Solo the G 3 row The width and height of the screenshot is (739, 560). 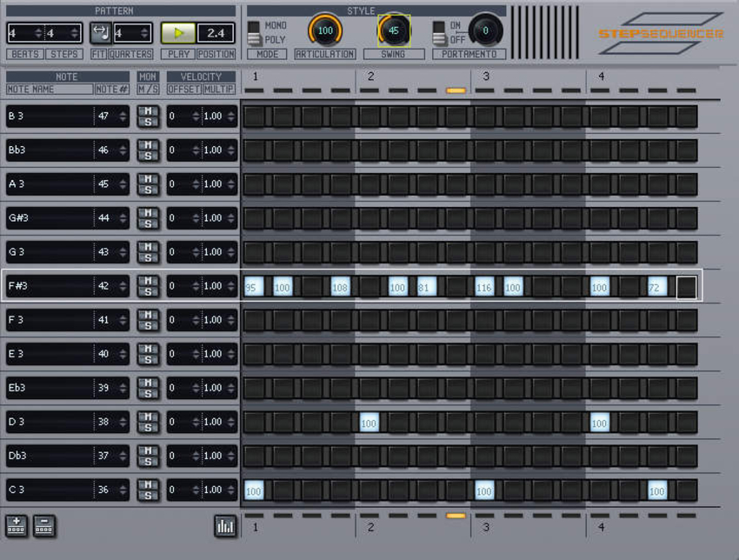(148, 257)
